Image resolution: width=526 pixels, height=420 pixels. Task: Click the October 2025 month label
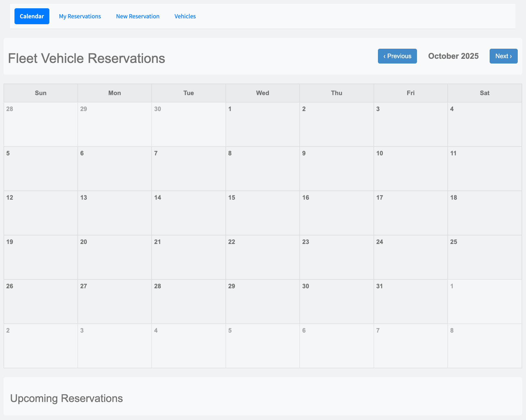click(x=453, y=56)
